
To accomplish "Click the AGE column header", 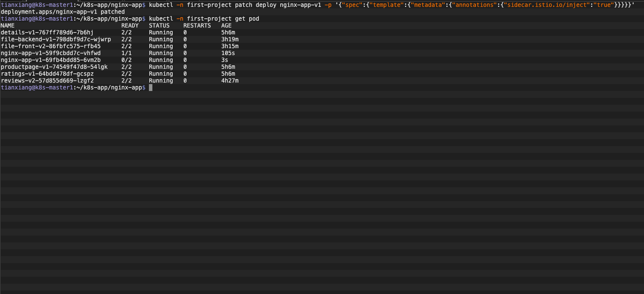I will pos(226,26).
